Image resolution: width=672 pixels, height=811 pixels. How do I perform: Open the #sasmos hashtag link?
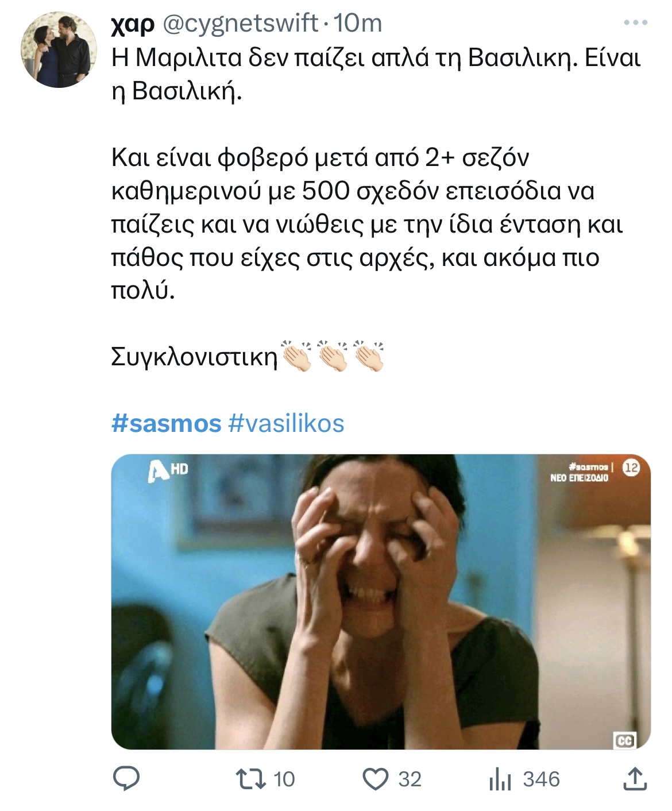point(167,424)
